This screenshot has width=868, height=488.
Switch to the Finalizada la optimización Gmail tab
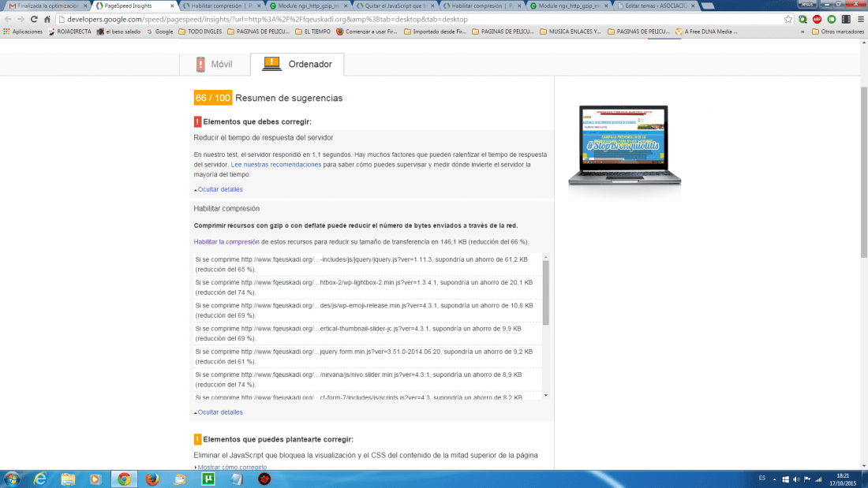pos(47,6)
